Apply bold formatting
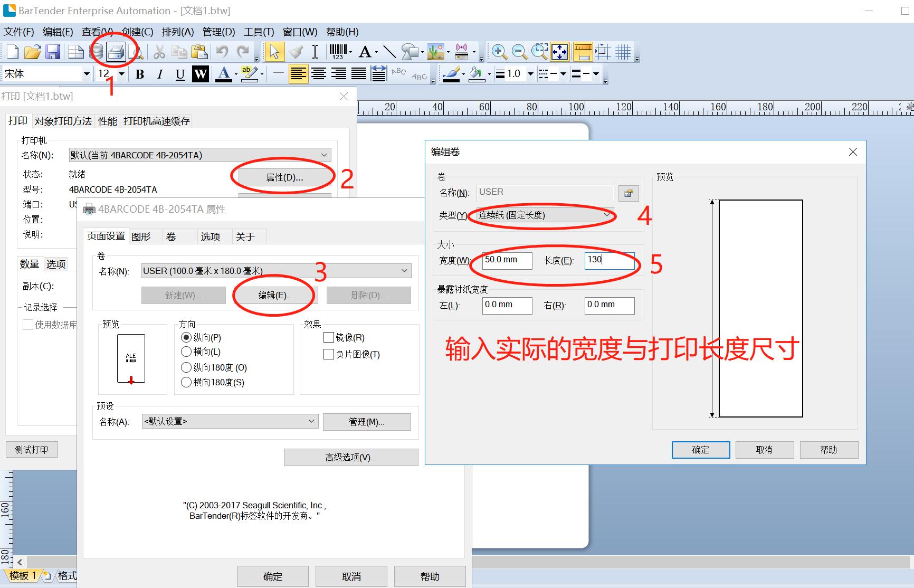 (x=140, y=74)
